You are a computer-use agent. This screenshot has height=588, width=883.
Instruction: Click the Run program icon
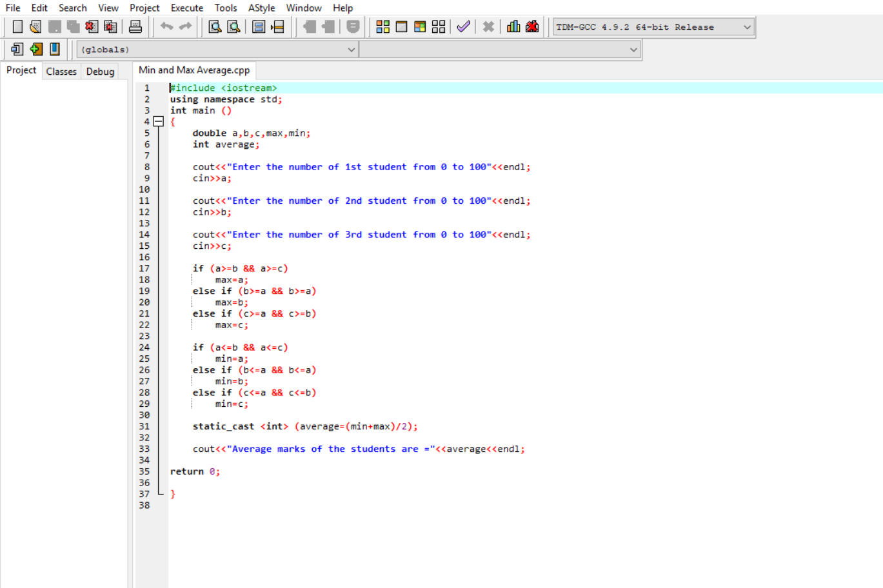(x=401, y=27)
